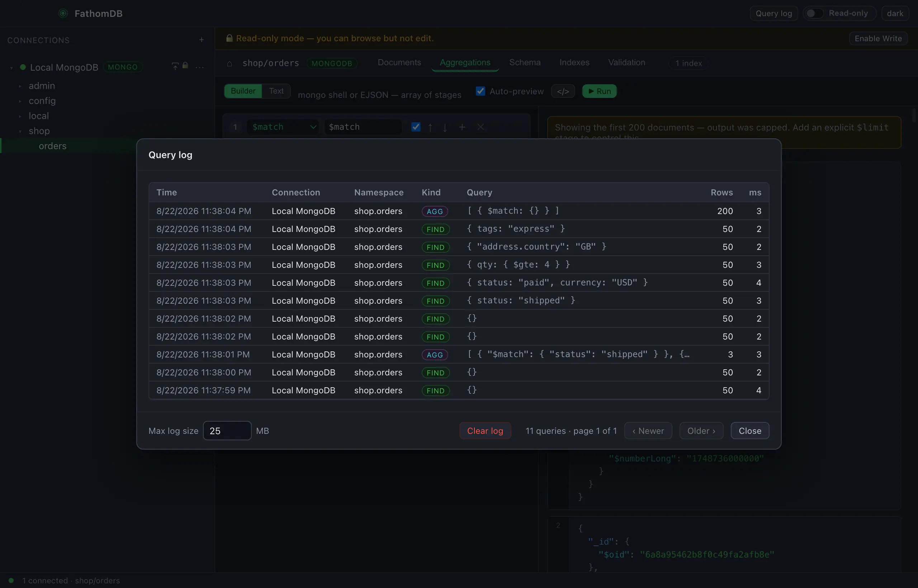Expand the local database
Viewport: 918px width, 588px height.
(20, 116)
